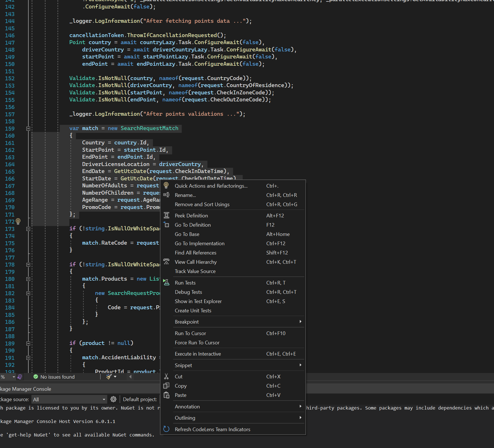Viewport: 494px width, 448px height.
Task: Select the Paste menu entry
Action: pyautogui.click(x=233, y=395)
